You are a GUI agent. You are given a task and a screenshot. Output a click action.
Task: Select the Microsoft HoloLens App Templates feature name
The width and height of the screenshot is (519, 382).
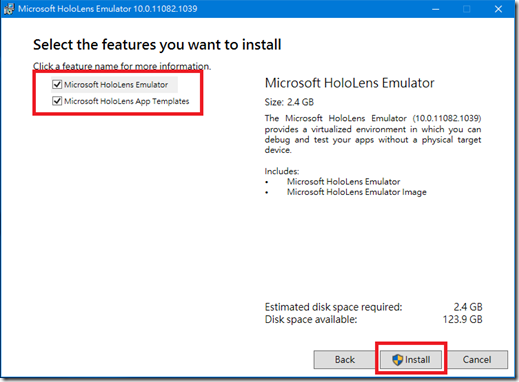(127, 101)
